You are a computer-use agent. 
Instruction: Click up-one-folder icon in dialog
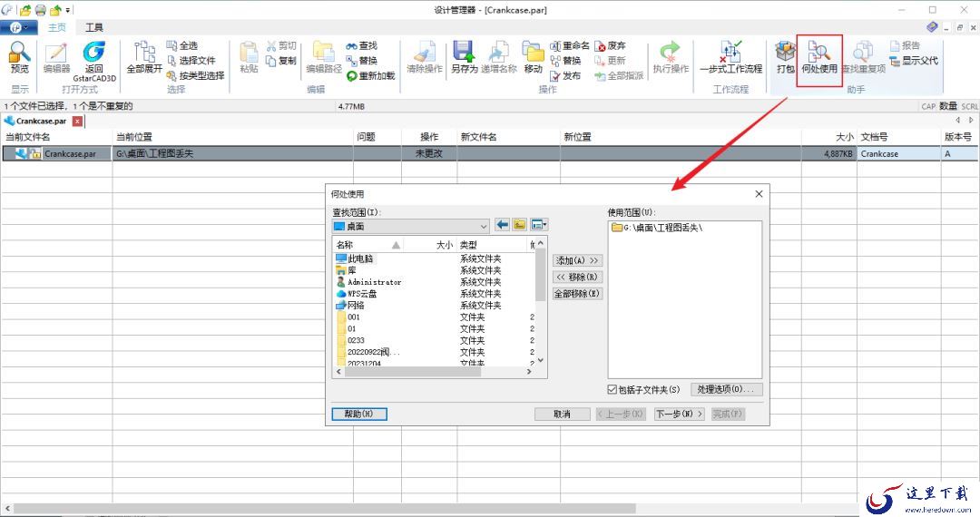pyautogui.click(x=519, y=225)
